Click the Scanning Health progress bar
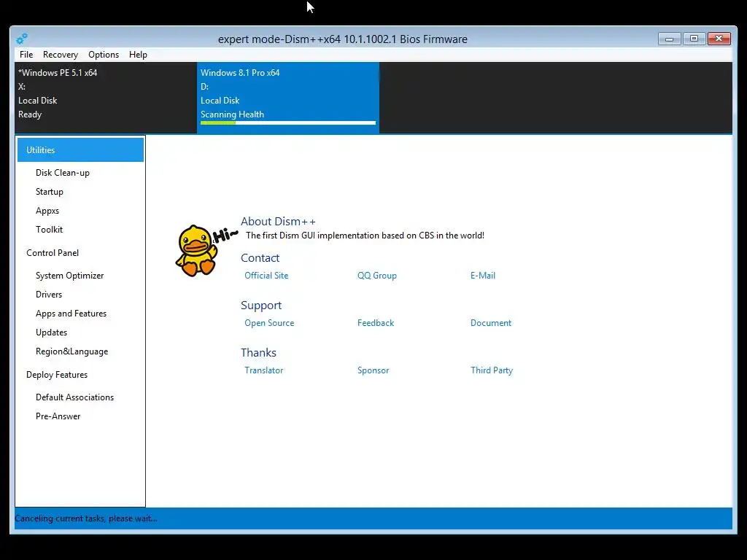The height and width of the screenshot is (560, 747). pos(287,122)
